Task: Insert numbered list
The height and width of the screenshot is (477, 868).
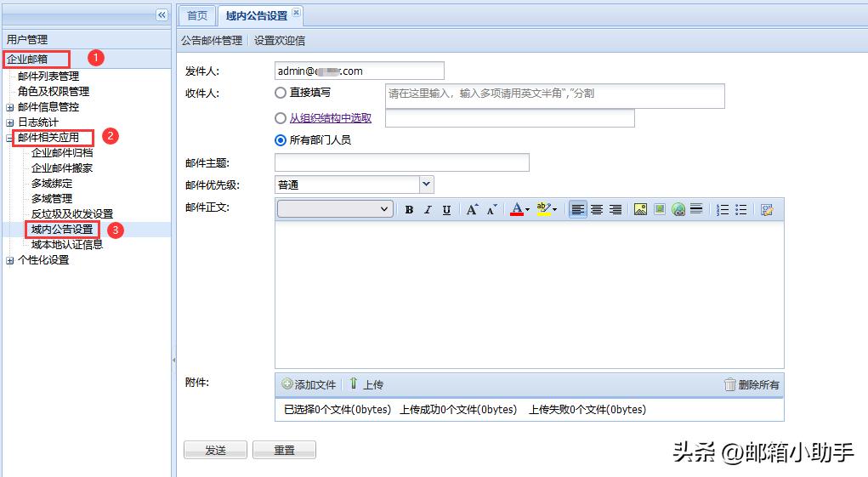Action: [x=723, y=210]
